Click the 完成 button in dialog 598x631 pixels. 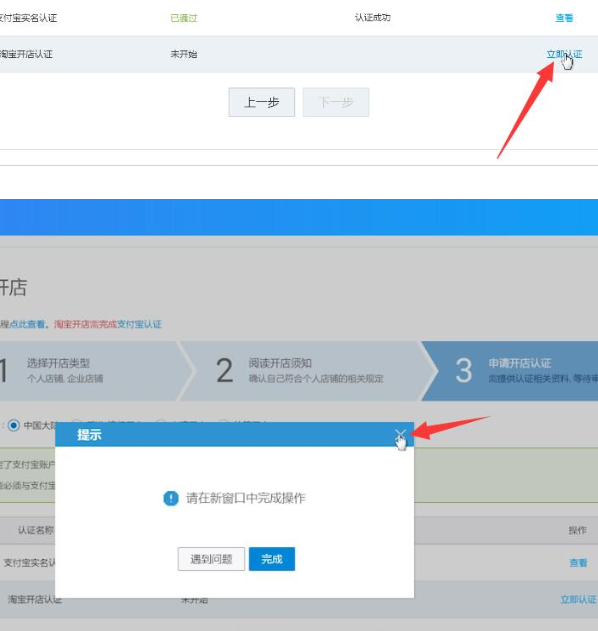272,559
